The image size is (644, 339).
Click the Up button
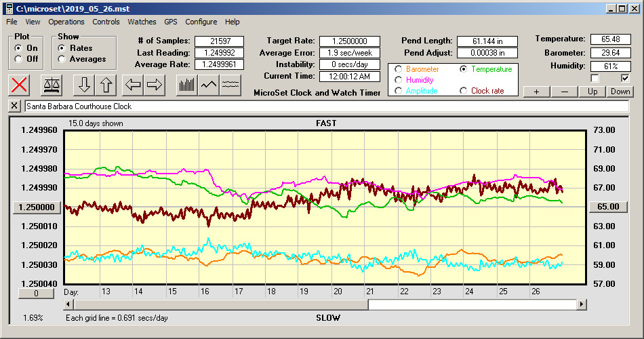click(592, 92)
